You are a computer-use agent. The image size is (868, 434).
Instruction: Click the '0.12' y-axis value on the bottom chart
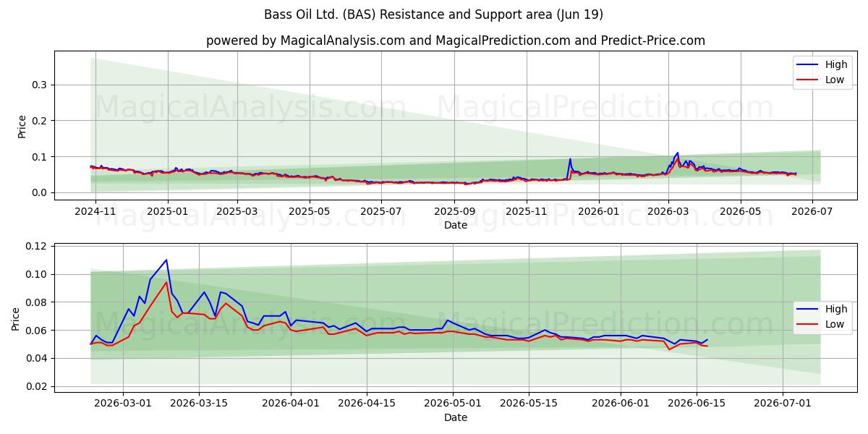[x=38, y=246]
